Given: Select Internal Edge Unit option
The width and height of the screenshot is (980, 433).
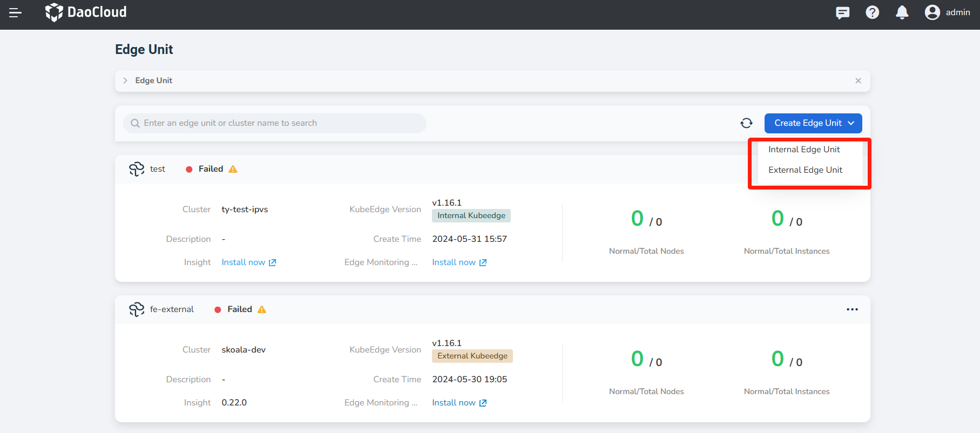Looking at the screenshot, I should click(x=804, y=150).
